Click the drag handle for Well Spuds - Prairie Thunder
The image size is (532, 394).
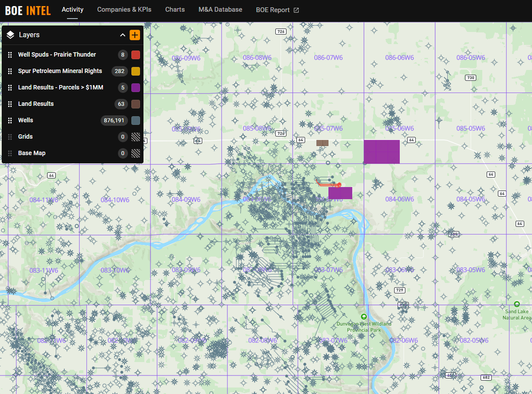click(10, 54)
